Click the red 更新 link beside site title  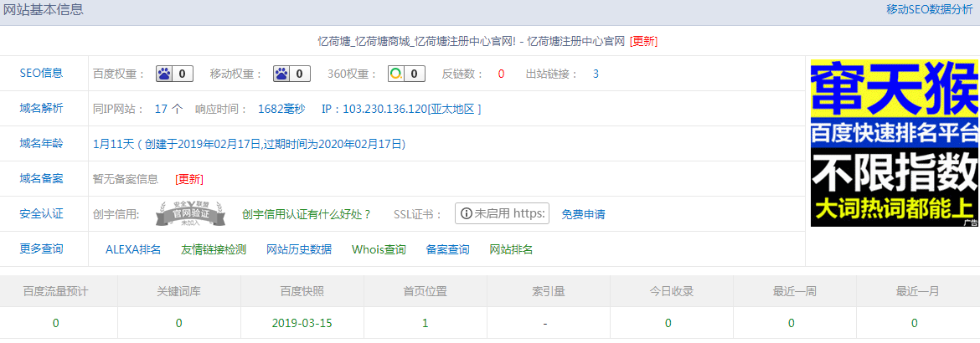pos(643,41)
